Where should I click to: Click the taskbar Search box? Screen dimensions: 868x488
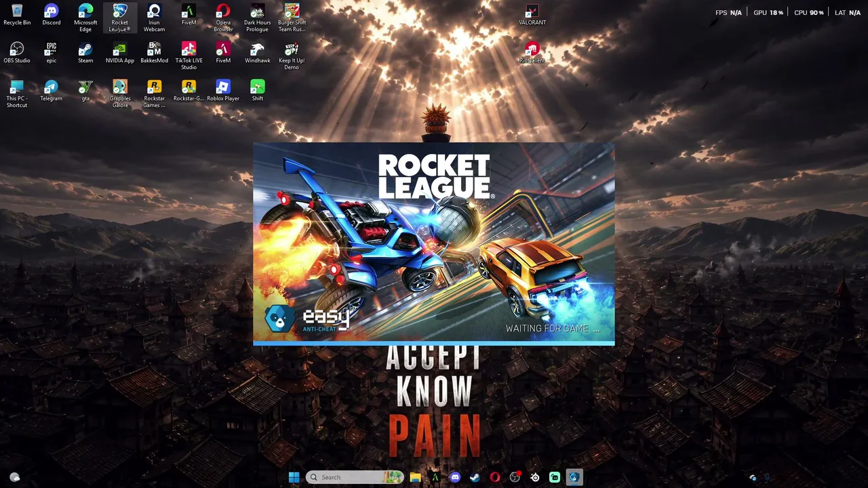(x=355, y=477)
